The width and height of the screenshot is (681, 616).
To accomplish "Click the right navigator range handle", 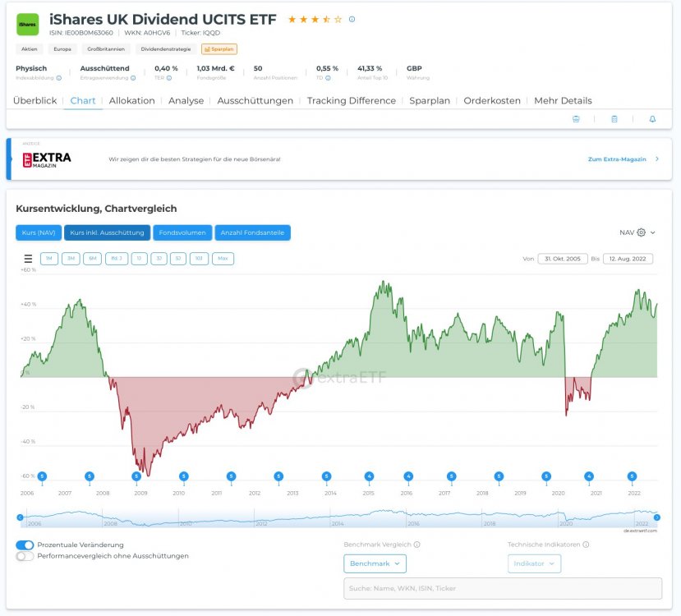I will click(x=656, y=517).
